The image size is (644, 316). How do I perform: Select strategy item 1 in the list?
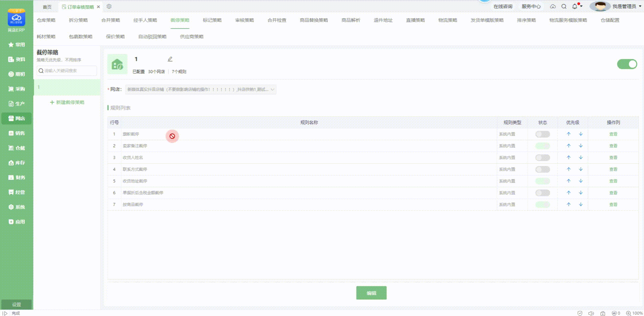(x=67, y=87)
